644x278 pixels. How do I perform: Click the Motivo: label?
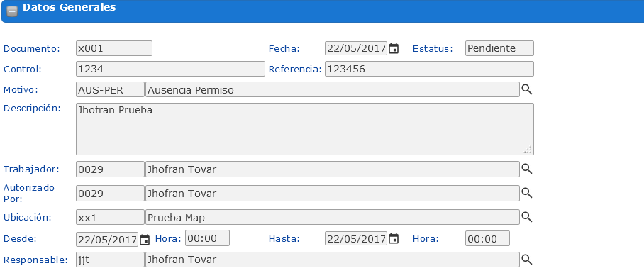point(21,89)
